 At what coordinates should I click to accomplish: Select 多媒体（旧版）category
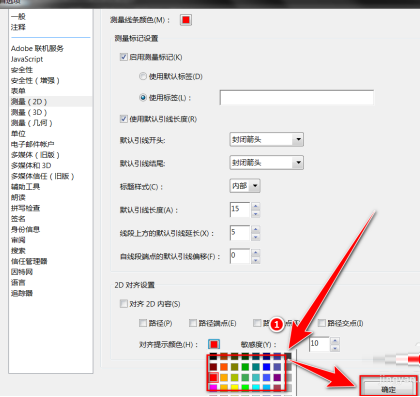[x=35, y=155]
